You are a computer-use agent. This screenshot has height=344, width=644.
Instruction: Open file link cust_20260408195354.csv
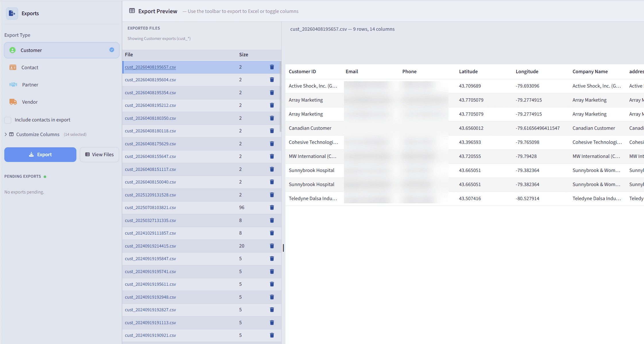(x=150, y=92)
